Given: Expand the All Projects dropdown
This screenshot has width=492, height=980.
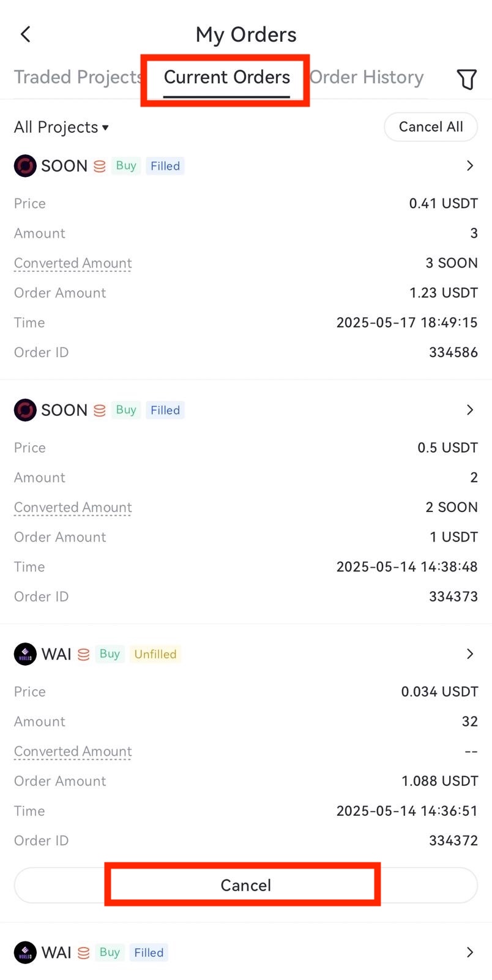Looking at the screenshot, I should point(61,127).
